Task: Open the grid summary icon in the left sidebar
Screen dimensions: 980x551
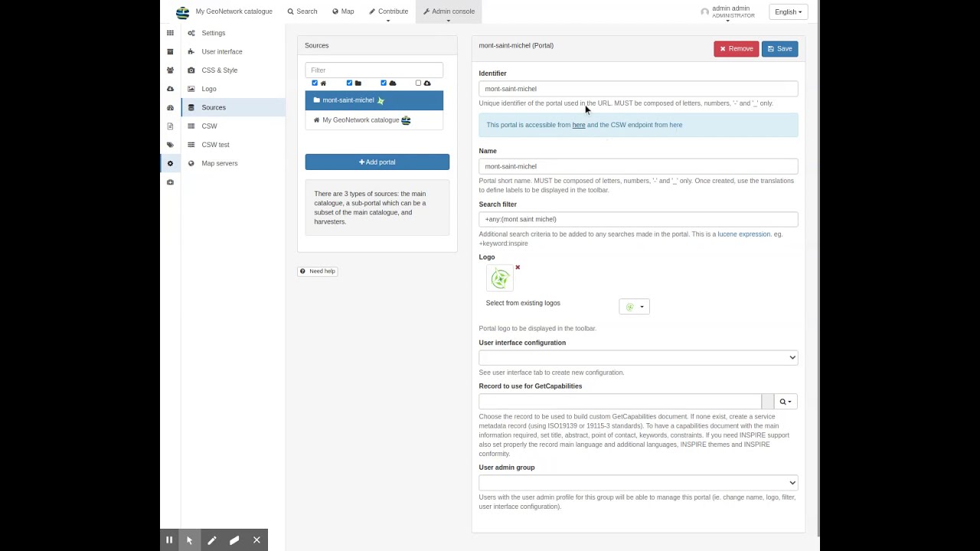Action: click(x=170, y=33)
